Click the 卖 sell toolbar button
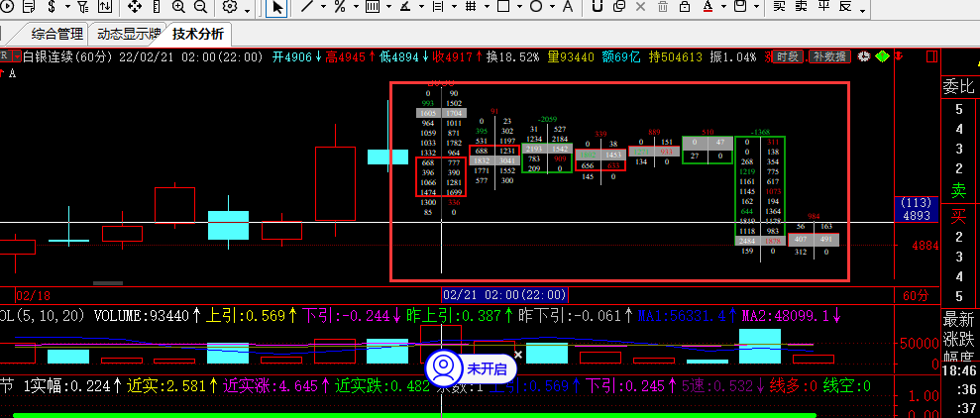Viewport: 980px width, 418px height. click(x=801, y=7)
